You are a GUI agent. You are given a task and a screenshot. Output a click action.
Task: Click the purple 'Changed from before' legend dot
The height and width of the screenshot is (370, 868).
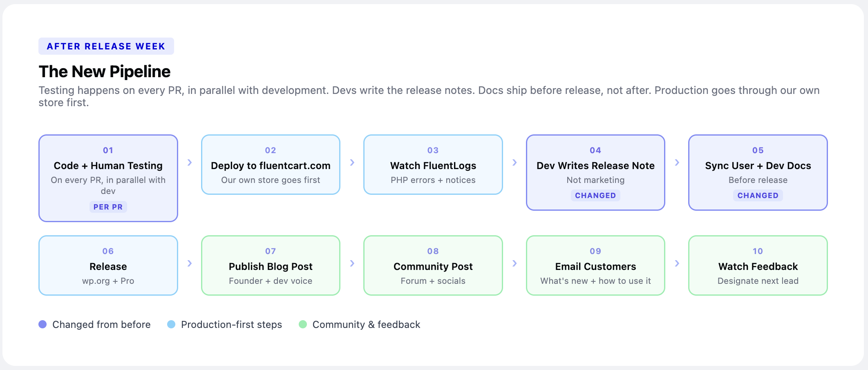43,324
